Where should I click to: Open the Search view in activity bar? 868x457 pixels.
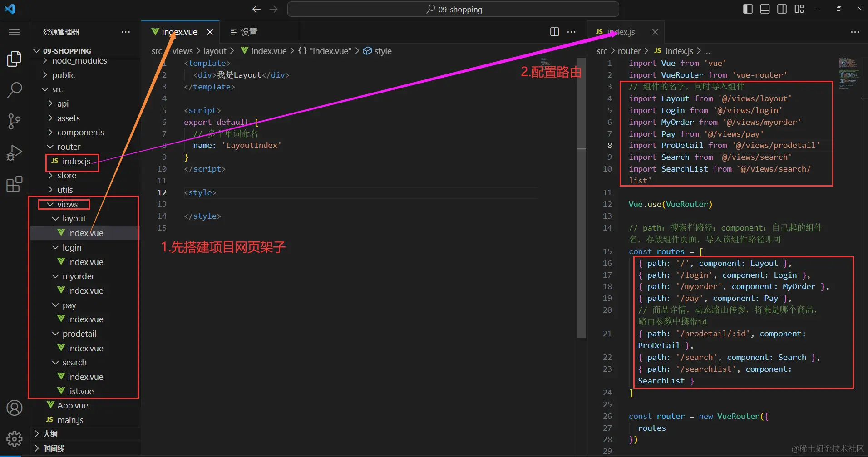point(15,90)
